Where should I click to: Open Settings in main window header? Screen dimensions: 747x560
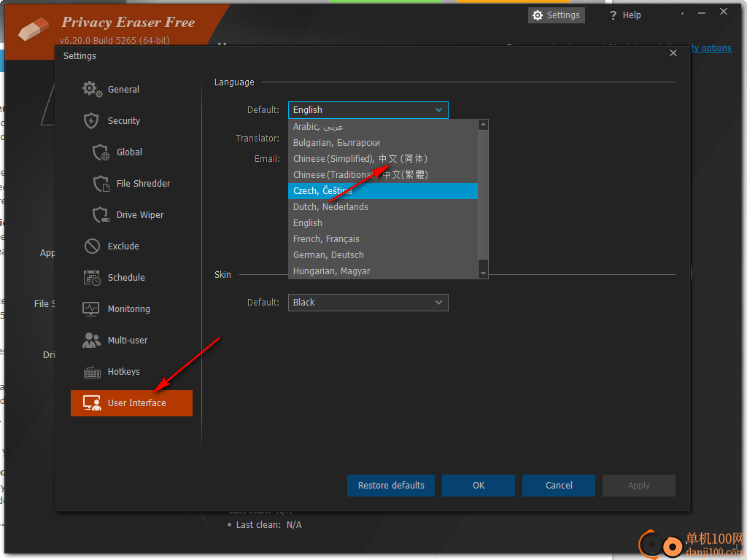(x=556, y=15)
